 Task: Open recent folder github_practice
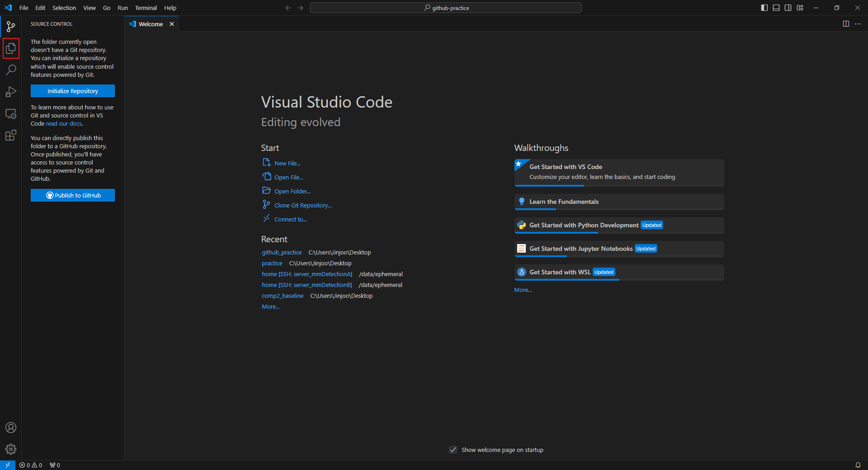(x=282, y=253)
